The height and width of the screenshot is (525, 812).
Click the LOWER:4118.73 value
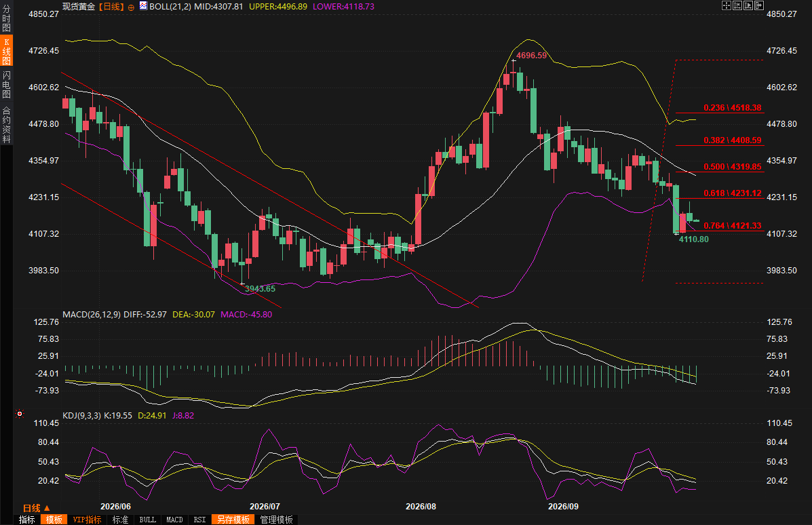[x=343, y=6]
